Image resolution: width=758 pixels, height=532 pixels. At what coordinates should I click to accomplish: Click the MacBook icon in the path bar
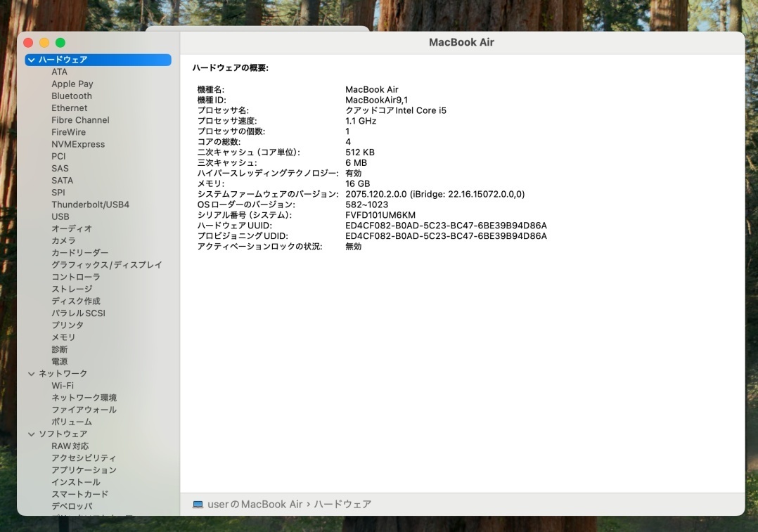click(x=198, y=505)
